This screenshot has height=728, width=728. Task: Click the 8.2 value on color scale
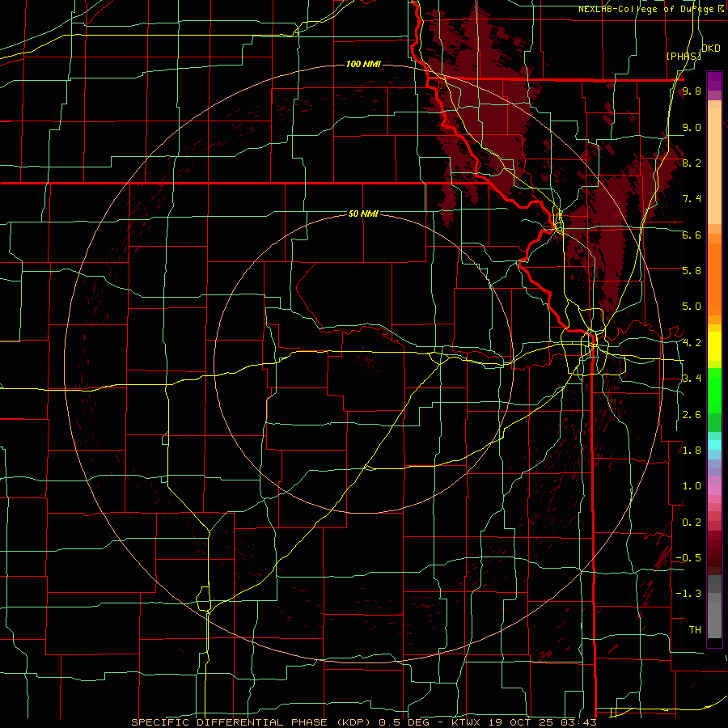(x=692, y=163)
